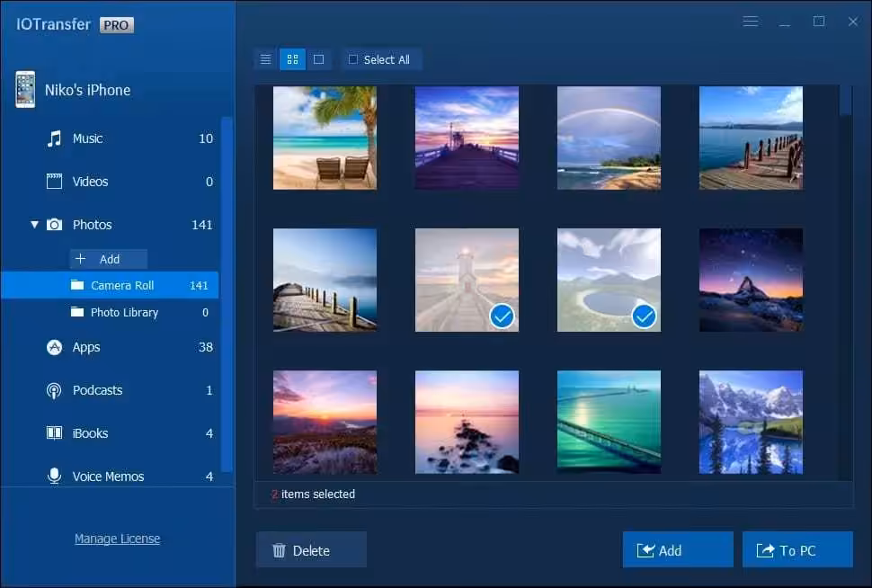
Task: Open the Camera Roll folder
Action: 122,285
